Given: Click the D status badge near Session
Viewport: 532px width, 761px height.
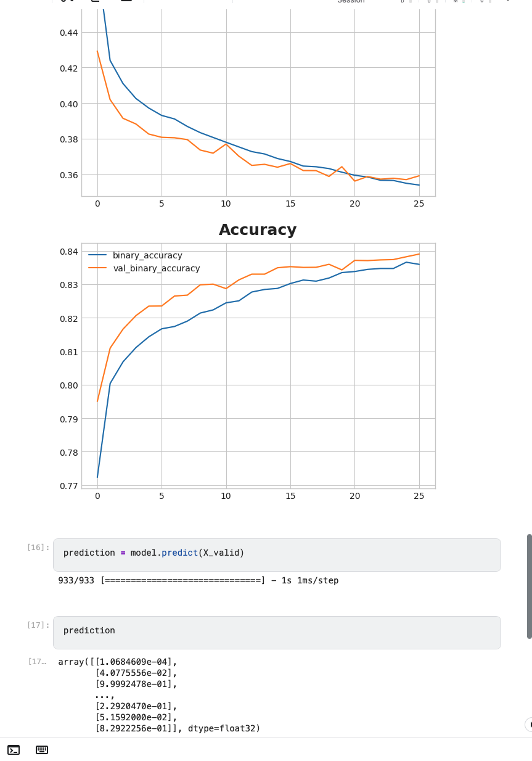Looking at the screenshot, I should click(x=403, y=2).
